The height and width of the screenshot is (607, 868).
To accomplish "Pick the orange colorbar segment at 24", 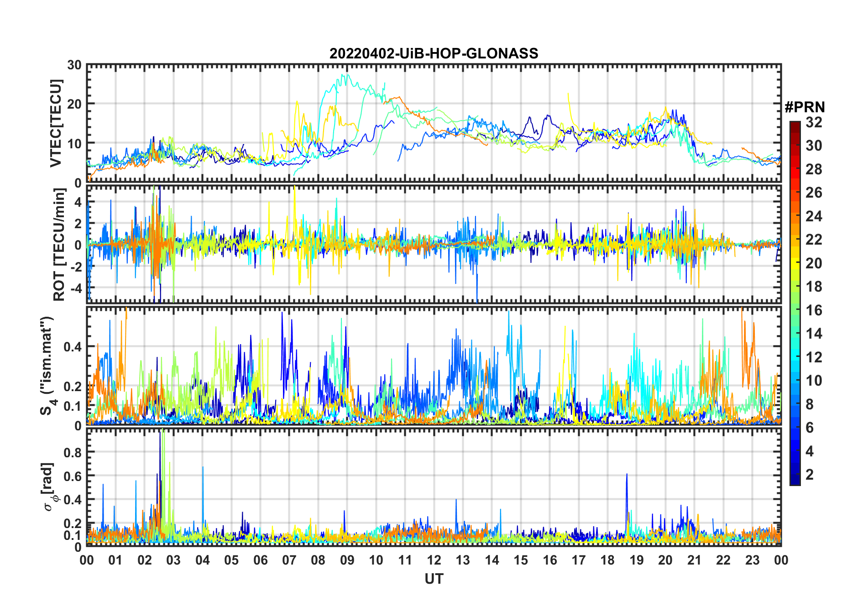I will click(x=795, y=215).
